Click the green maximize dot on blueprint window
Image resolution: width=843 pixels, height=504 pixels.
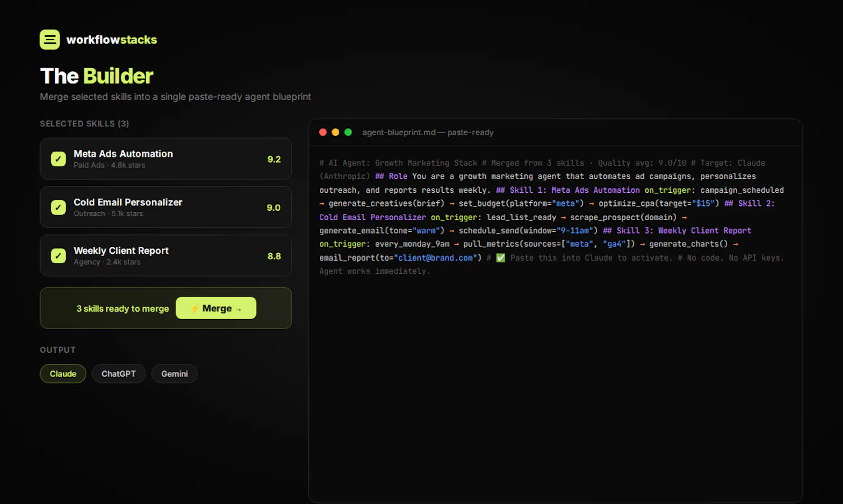click(348, 132)
